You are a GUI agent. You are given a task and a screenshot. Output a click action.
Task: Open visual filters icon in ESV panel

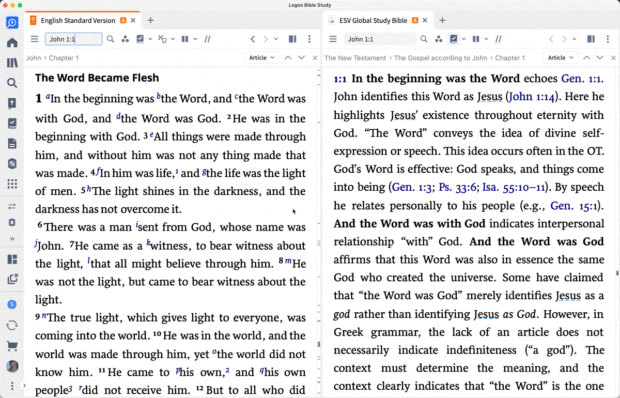click(125, 39)
